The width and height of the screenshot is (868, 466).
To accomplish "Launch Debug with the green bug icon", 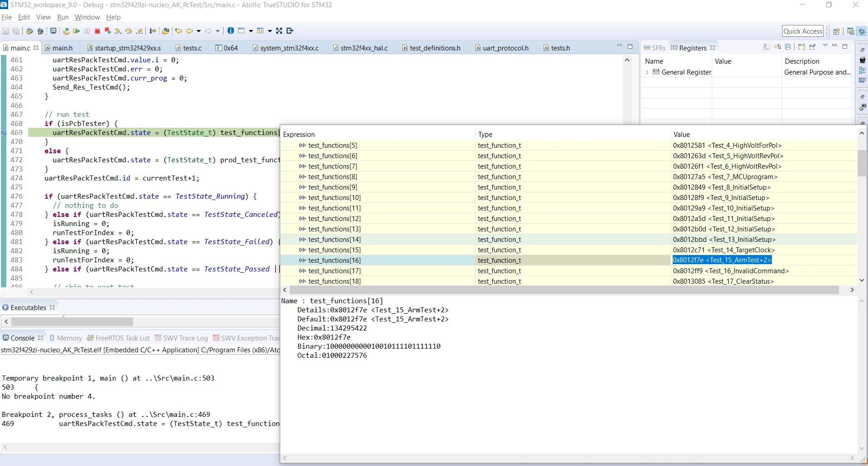I will pyautogui.click(x=30, y=31).
